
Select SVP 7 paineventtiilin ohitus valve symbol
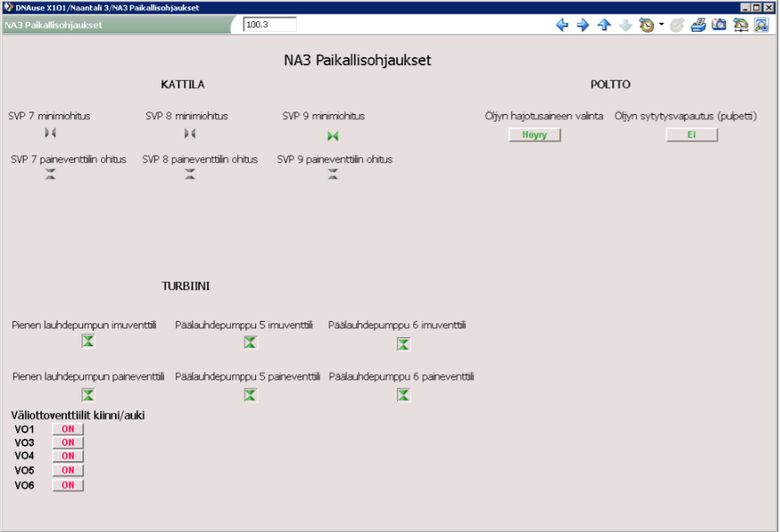coord(51,174)
